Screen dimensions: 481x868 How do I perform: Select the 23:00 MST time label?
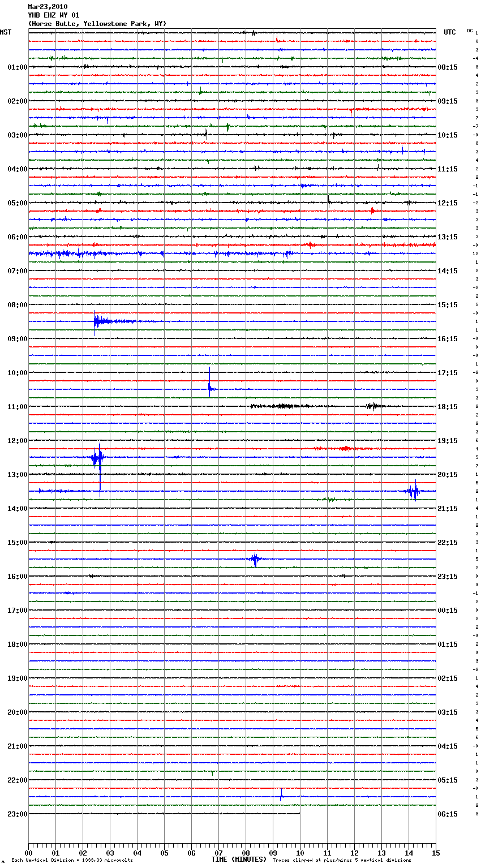[x=18, y=814]
